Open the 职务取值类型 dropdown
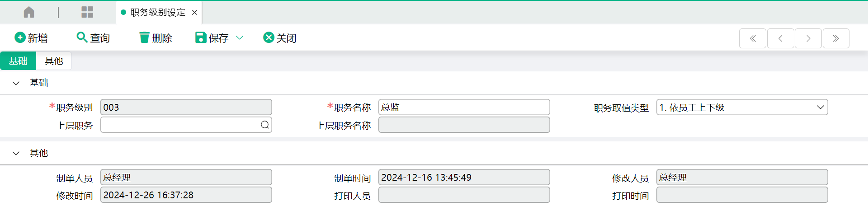868x206 pixels. coord(742,107)
